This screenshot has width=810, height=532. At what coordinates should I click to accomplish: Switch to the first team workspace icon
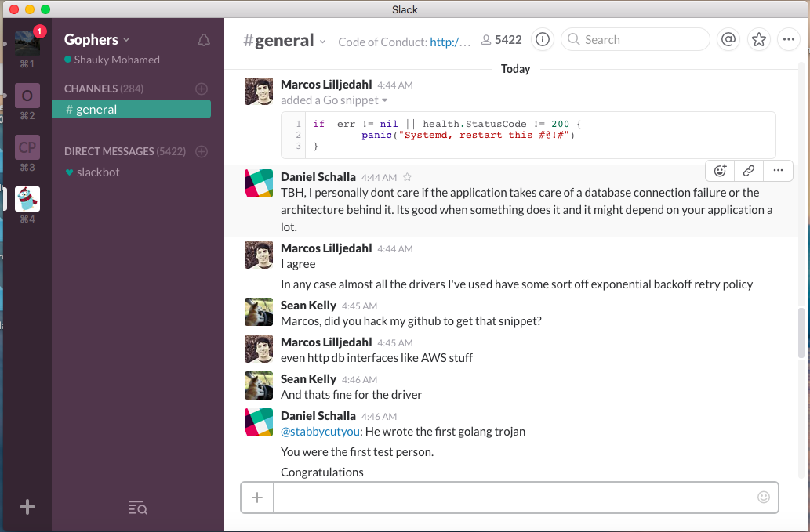(x=27, y=44)
